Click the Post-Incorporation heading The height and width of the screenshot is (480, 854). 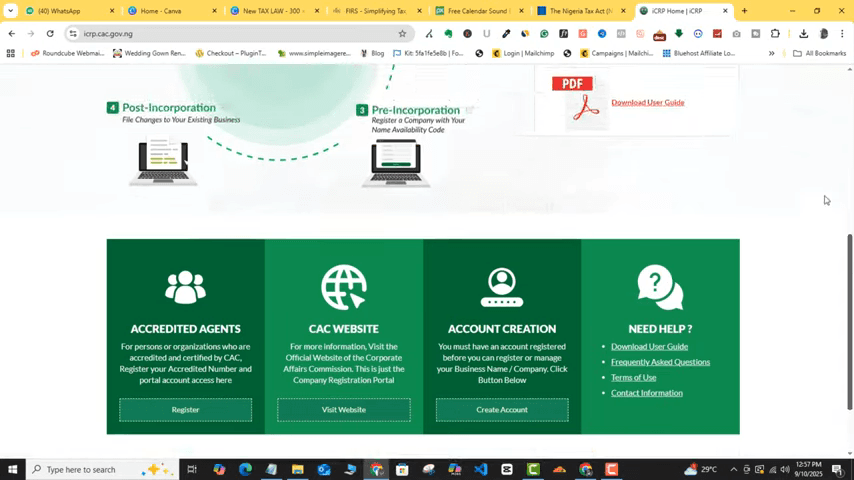169,108
